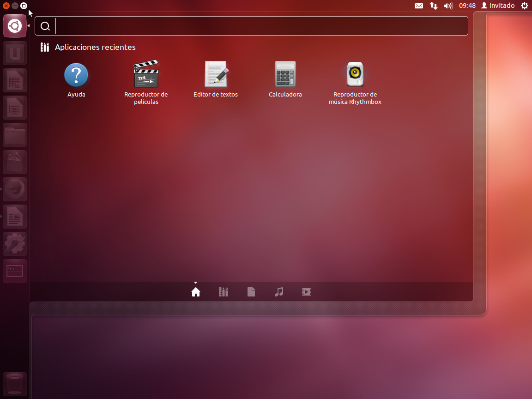Open the sound volume indicator menu
The height and width of the screenshot is (399, 532).
[x=448, y=6]
